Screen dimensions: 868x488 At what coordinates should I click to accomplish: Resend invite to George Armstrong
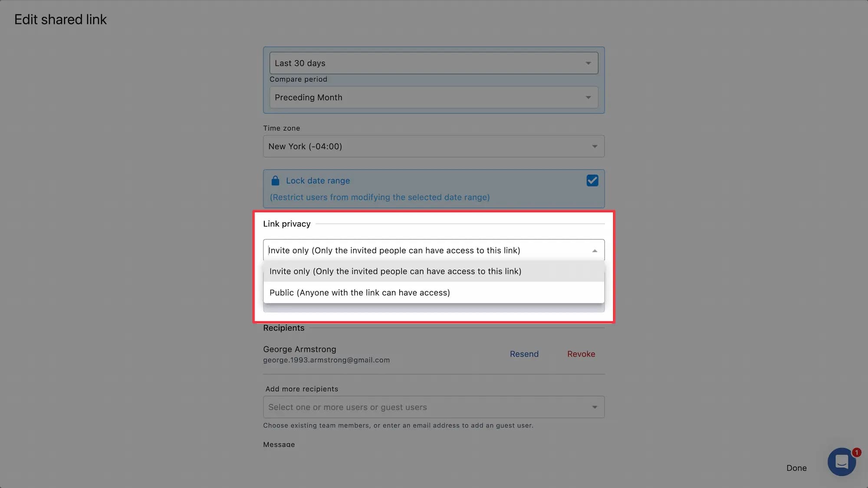pos(524,354)
